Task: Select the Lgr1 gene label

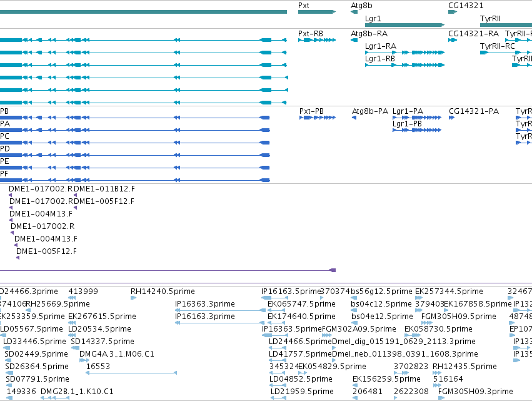Action: pos(373,19)
